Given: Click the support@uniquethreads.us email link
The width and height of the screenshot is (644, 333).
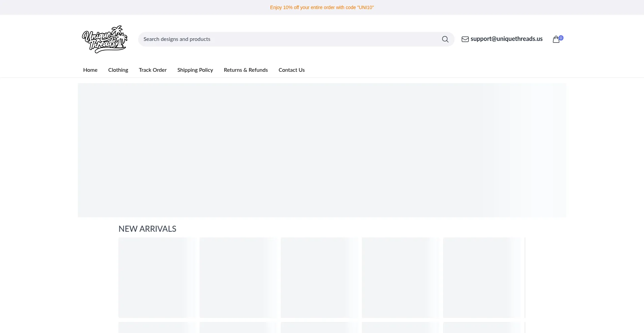Looking at the screenshot, I should point(506,39).
